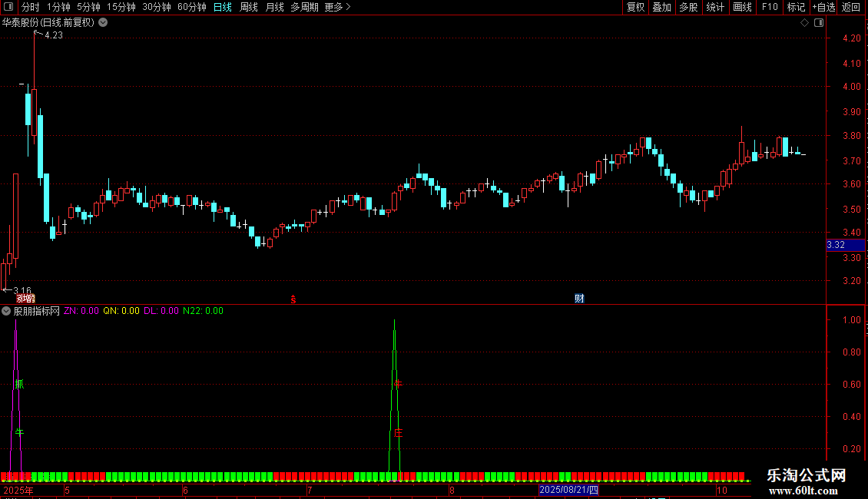868x499 pixels.
Task: Click the red $ marker on the chart
Action: click(293, 299)
